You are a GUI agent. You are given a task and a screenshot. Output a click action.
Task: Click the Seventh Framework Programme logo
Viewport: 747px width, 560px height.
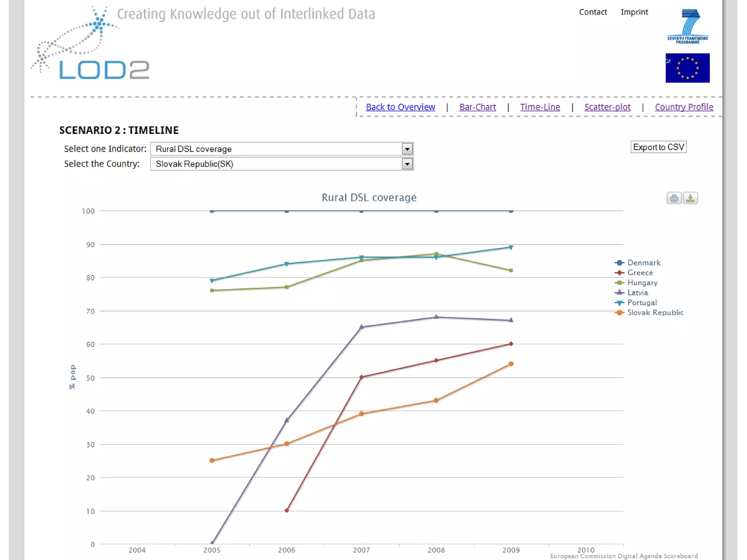tap(687, 26)
